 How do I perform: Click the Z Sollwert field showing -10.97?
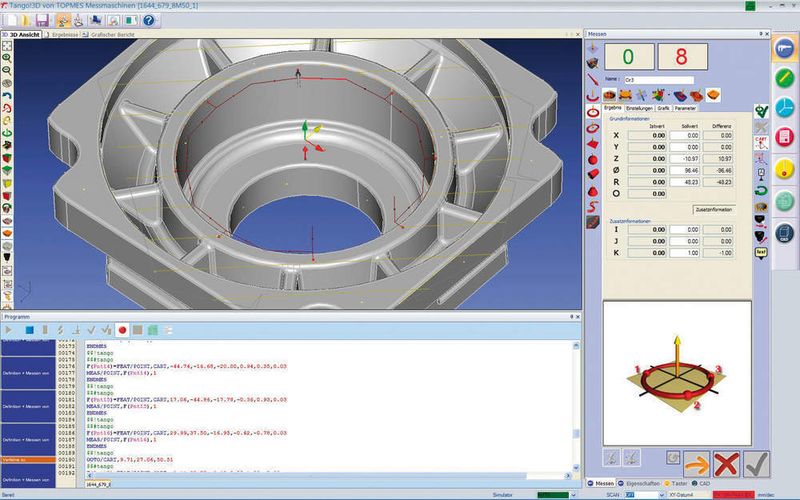click(x=684, y=159)
